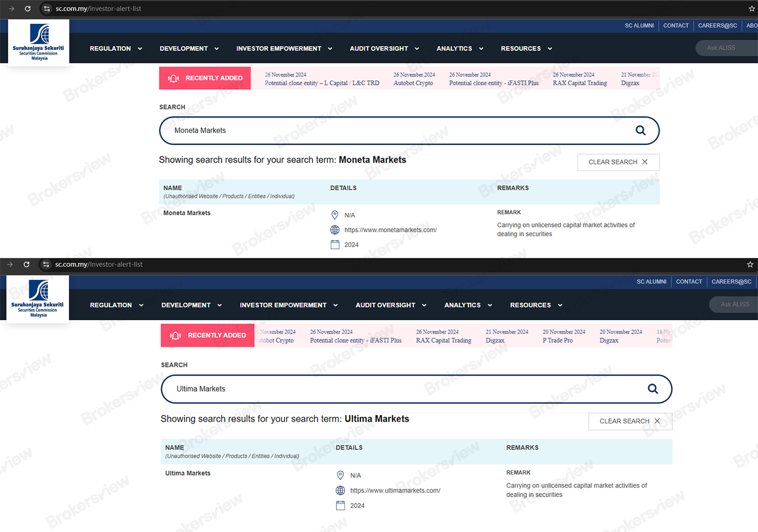Image resolution: width=758 pixels, height=532 pixels.
Task: Open Careers@SC on the Ultima Markets page
Action: point(731,281)
